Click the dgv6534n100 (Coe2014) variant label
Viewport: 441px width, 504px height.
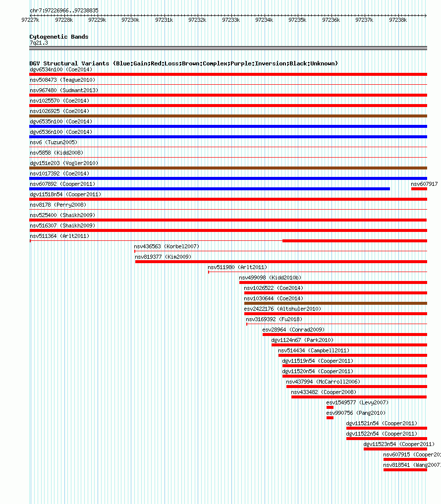(x=61, y=69)
